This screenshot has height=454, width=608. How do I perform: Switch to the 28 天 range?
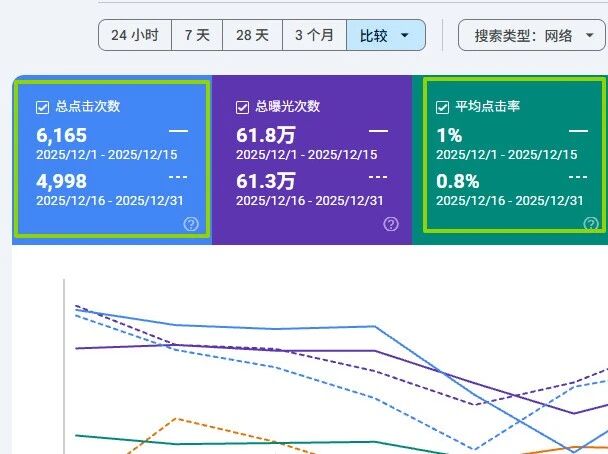252,35
